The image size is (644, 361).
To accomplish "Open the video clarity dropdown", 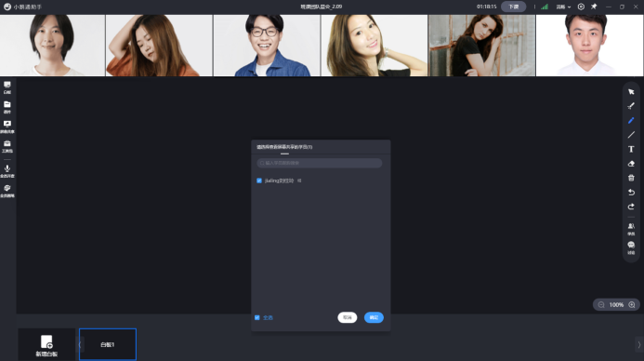I will coord(563,7).
